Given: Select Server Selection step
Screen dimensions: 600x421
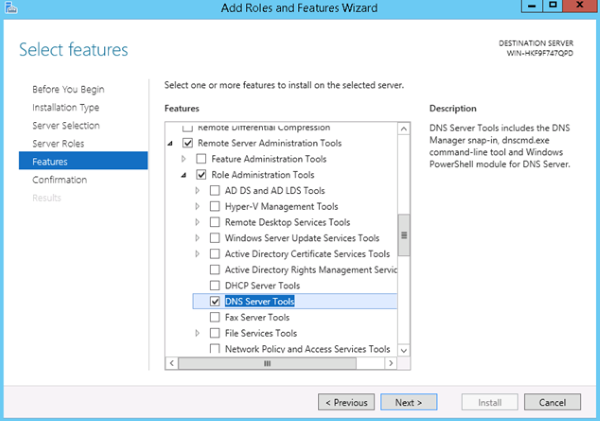Looking at the screenshot, I should tap(66, 126).
